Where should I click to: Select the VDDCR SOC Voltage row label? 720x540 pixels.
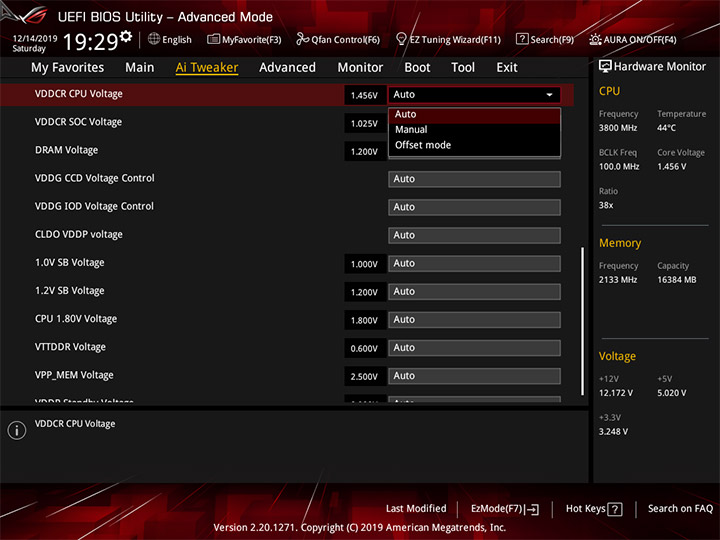click(79, 122)
